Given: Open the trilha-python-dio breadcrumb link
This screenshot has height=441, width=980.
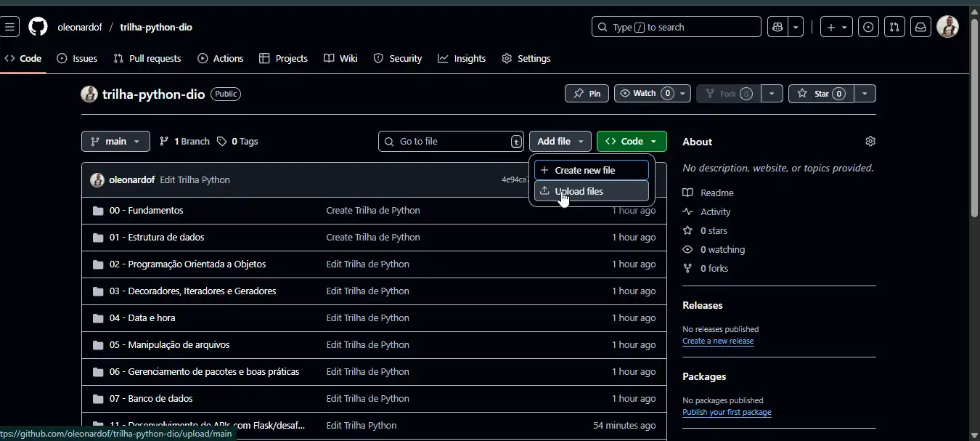Looking at the screenshot, I should pyautogui.click(x=156, y=27).
